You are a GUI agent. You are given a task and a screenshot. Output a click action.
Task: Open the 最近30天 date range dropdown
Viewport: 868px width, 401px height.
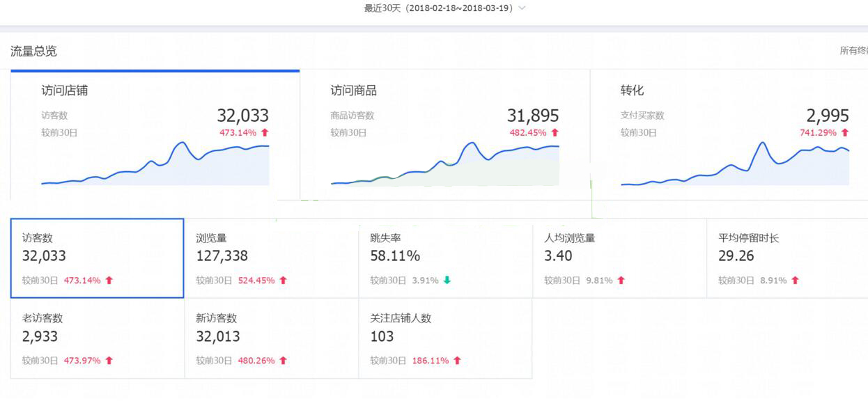pos(439,8)
